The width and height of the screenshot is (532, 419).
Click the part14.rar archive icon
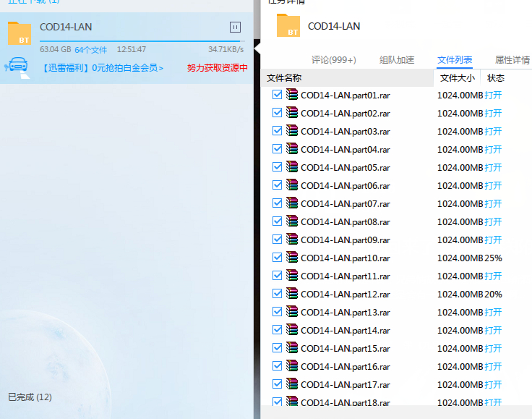click(x=292, y=330)
